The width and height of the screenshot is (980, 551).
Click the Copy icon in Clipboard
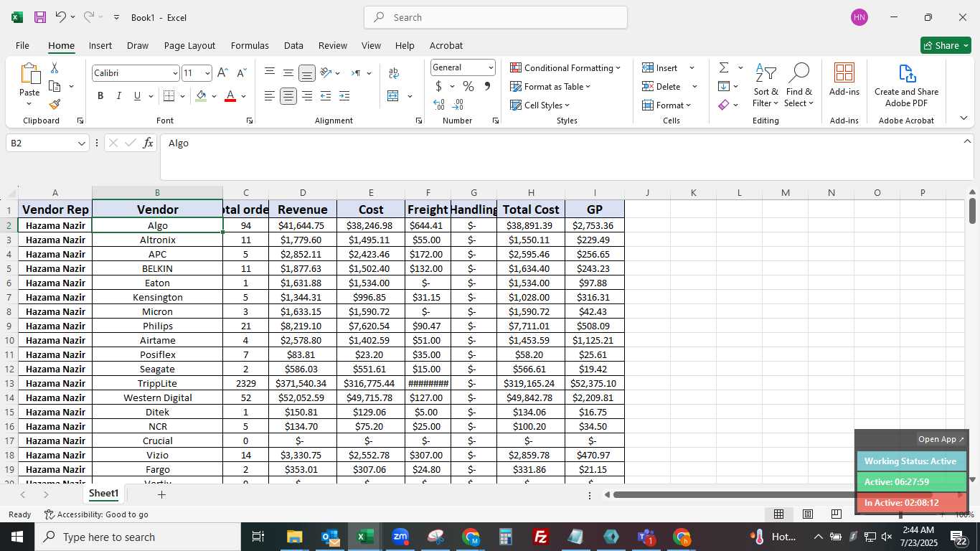[55, 86]
